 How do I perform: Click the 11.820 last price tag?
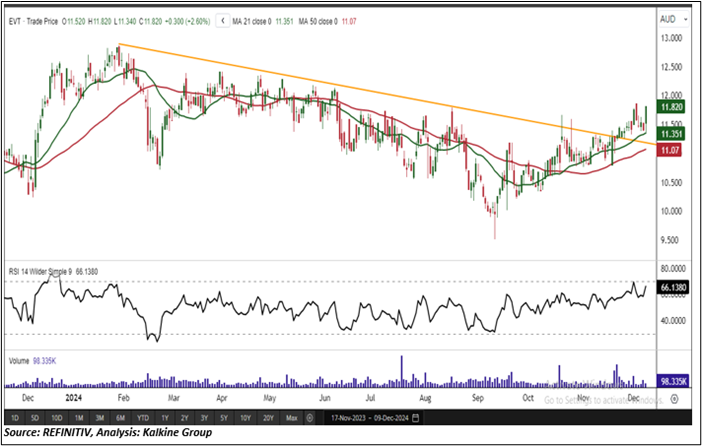click(x=671, y=107)
